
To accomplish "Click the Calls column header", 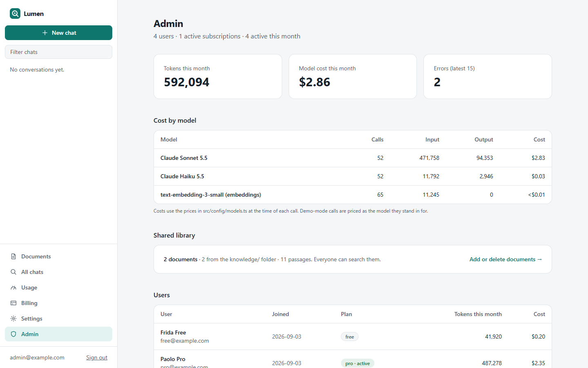I will [377, 139].
